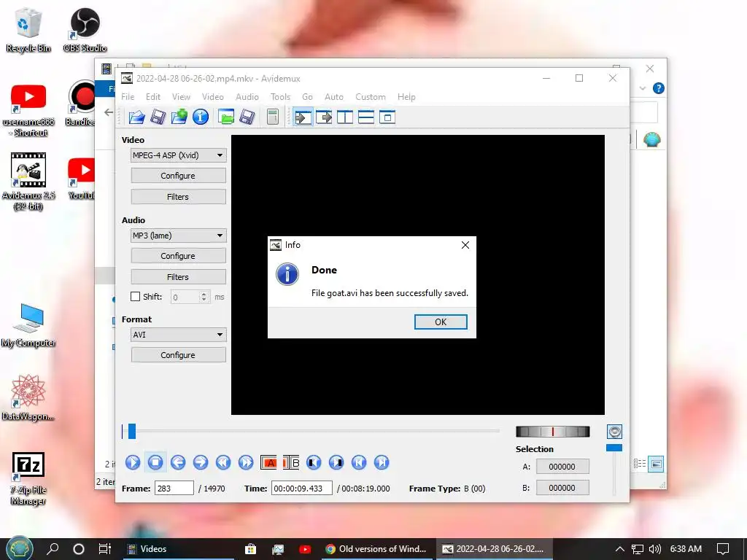Viewport: 747px width, 560px height.
Task: Click the Play button in playback controls
Action: [x=133, y=462]
